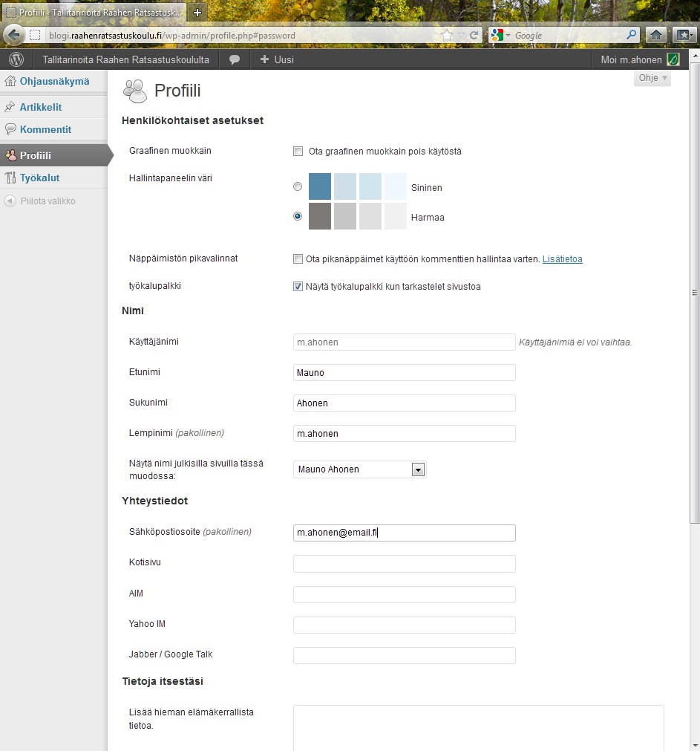Open Artikkelit in the sidebar menu
The width and height of the screenshot is (700, 751).
tap(41, 107)
